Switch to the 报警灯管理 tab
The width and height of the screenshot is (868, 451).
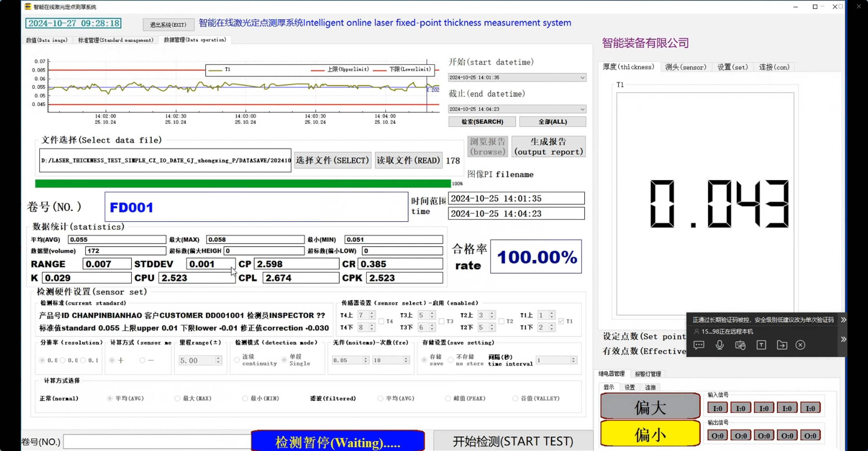648,374
